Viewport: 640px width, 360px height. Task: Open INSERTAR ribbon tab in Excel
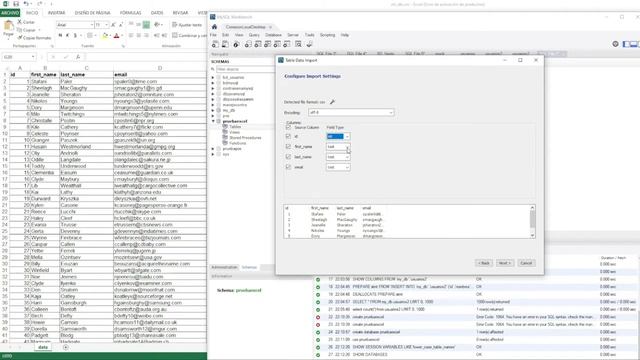click(x=57, y=13)
